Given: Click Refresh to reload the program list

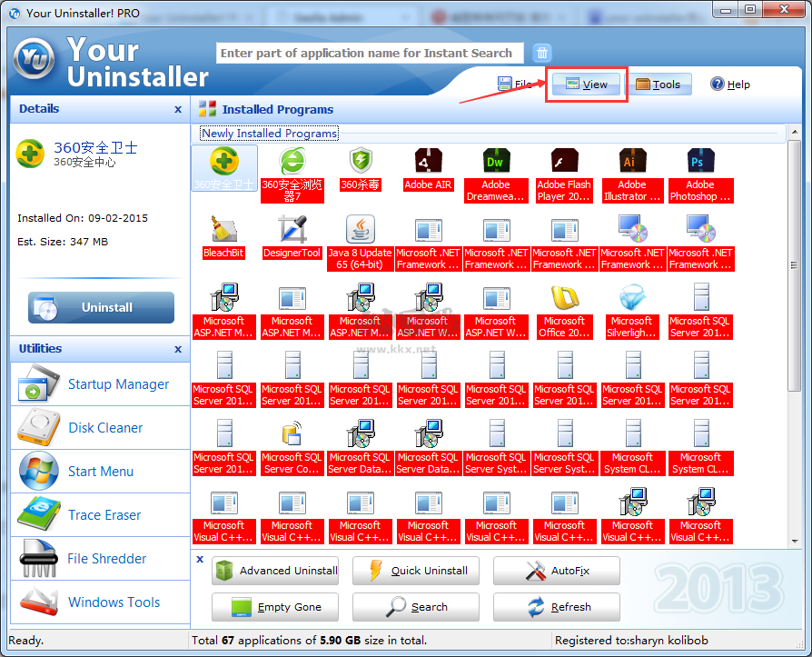Looking at the screenshot, I should [556, 607].
